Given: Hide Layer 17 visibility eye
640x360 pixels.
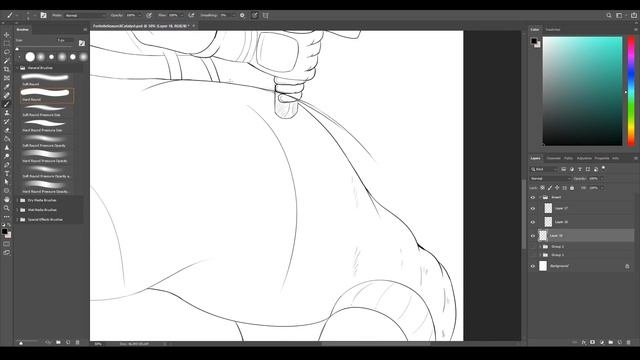Looking at the screenshot, I should 533,209.
